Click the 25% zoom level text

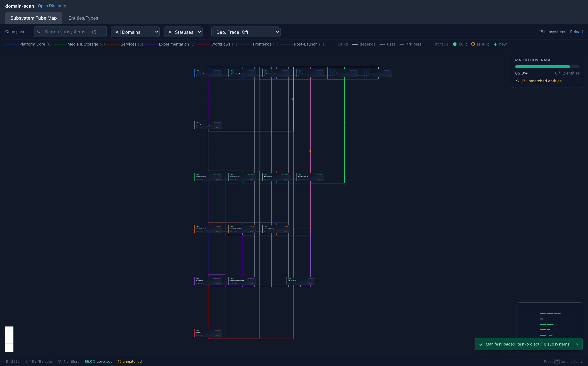[15, 362]
